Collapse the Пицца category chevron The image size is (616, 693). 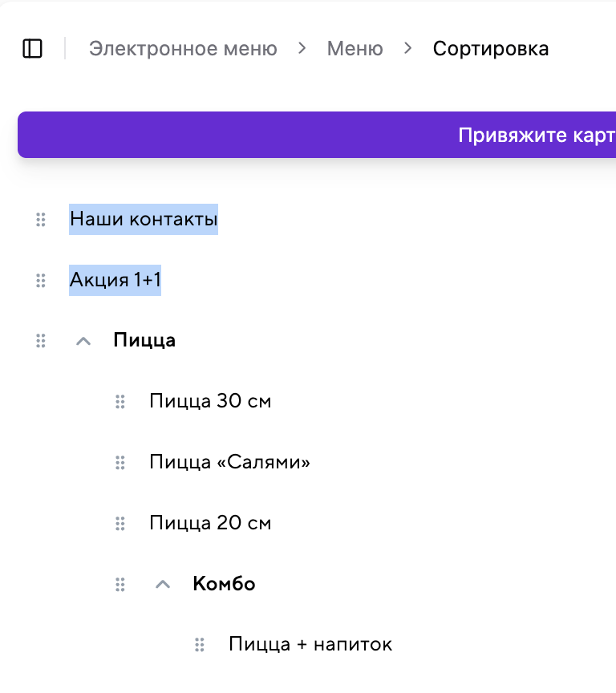coord(83,341)
